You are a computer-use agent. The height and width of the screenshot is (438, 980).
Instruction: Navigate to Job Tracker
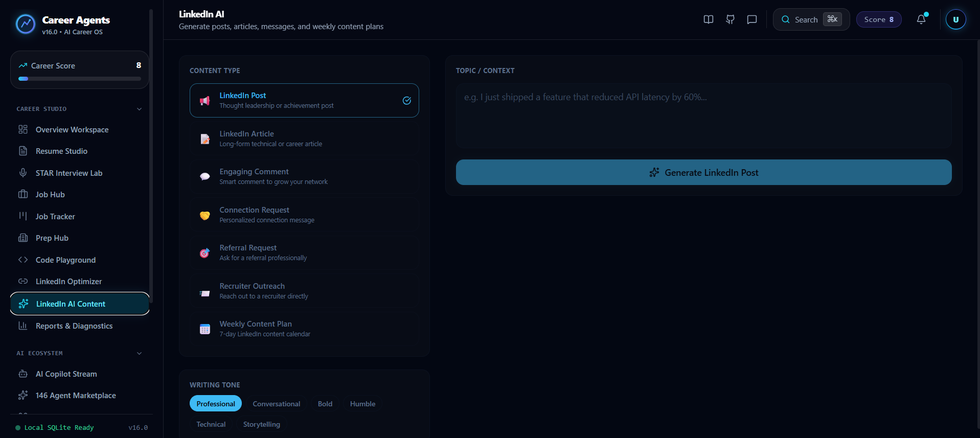click(80, 216)
